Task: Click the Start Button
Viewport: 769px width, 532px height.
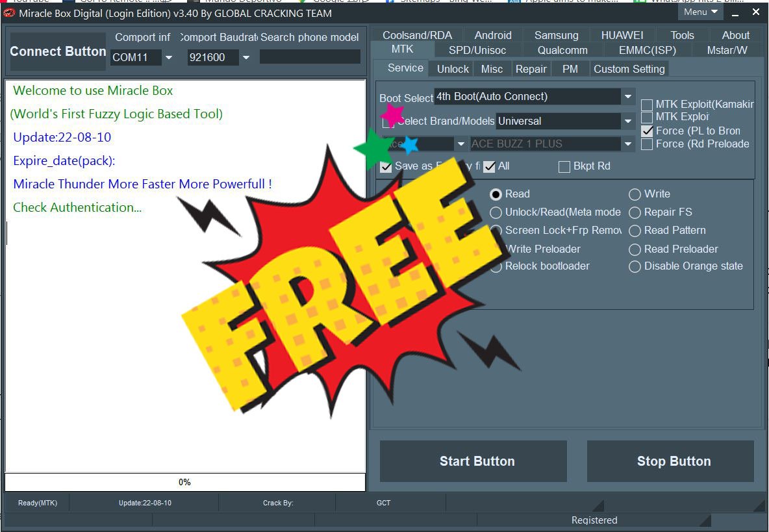Action: (473, 461)
